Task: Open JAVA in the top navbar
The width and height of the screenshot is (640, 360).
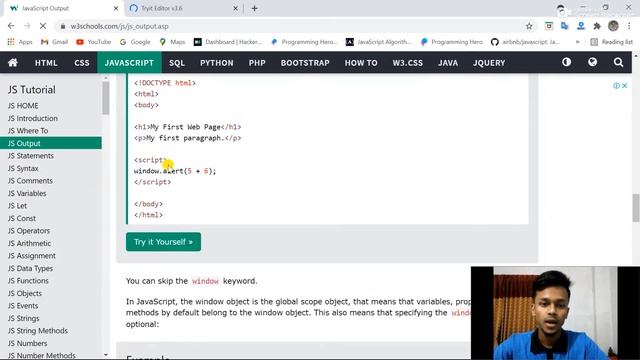Action: click(x=448, y=63)
